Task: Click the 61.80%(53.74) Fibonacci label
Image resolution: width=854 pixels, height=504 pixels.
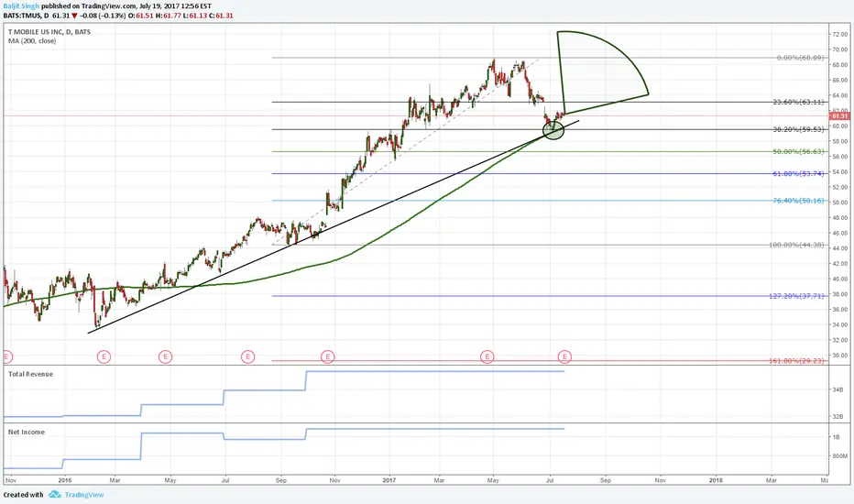Action: pyautogui.click(x=798, y=174)
